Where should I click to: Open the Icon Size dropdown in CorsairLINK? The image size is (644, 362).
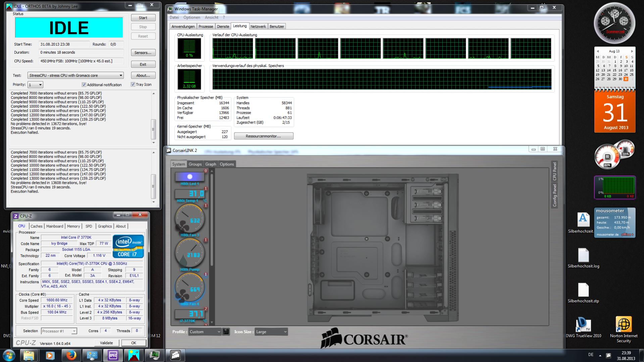click(x=271, y=332)
